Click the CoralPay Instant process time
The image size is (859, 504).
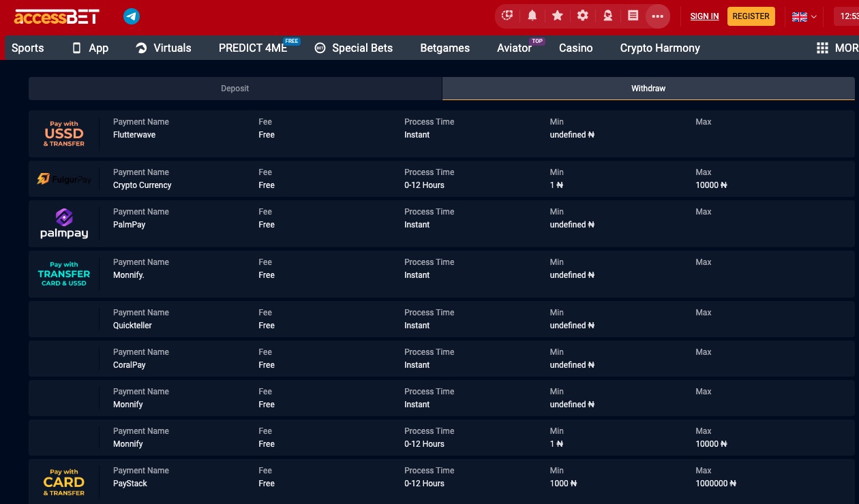(x=417, y=365)
